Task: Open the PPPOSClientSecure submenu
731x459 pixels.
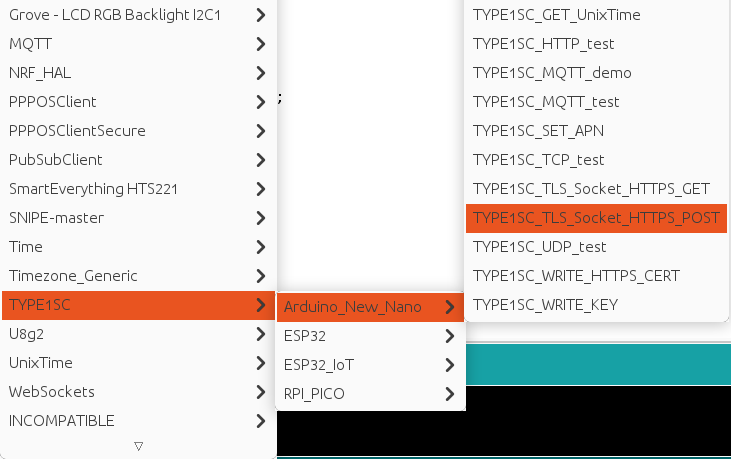Action: coord(138,131)
